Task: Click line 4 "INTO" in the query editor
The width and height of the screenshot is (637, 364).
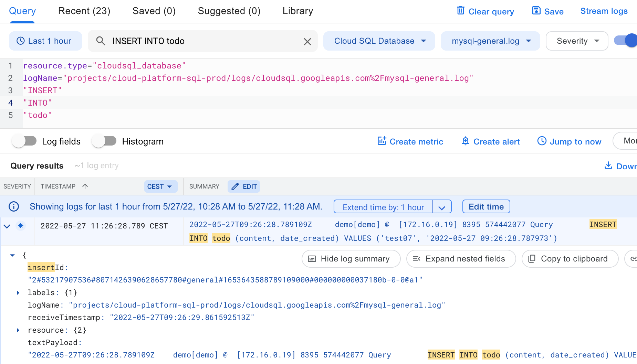Action: point(38,103)
